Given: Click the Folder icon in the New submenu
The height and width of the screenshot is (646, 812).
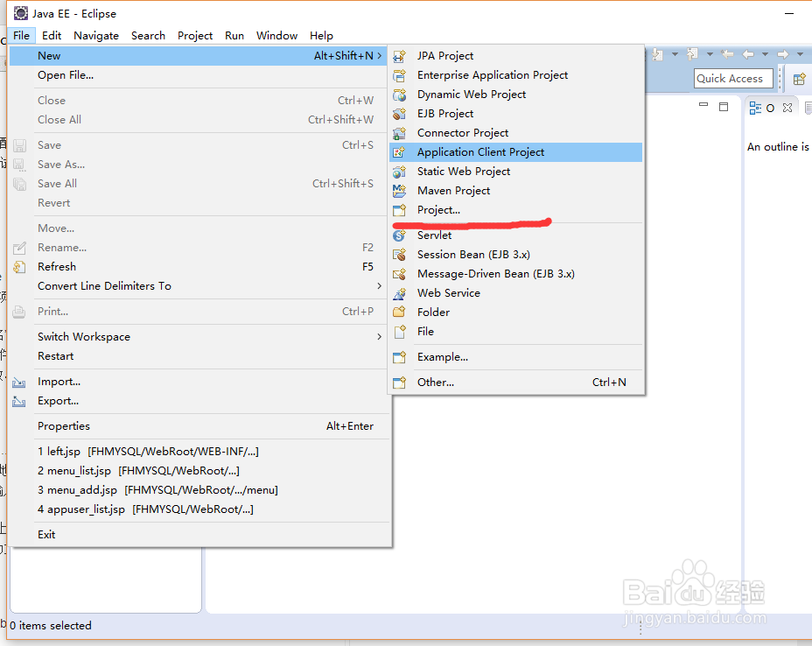Looking at the screenshot, I should click(399, 312).
